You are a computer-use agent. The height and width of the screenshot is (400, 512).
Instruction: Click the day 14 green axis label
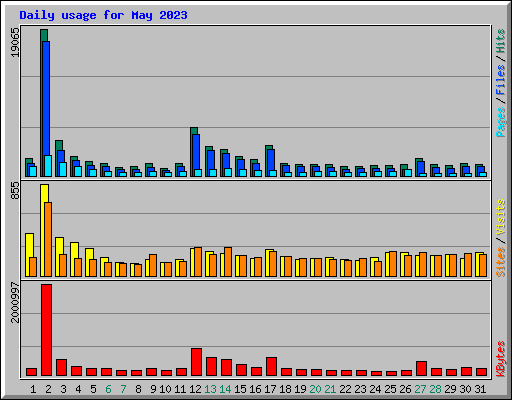coord(225,389)
